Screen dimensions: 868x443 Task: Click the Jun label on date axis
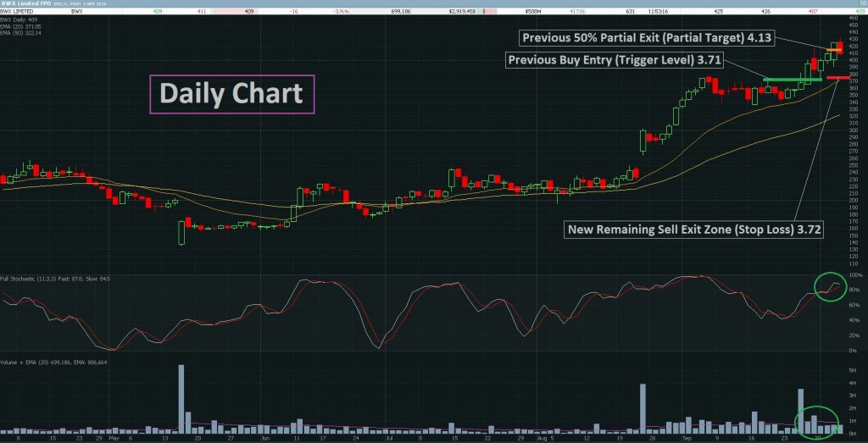[265, 437]
